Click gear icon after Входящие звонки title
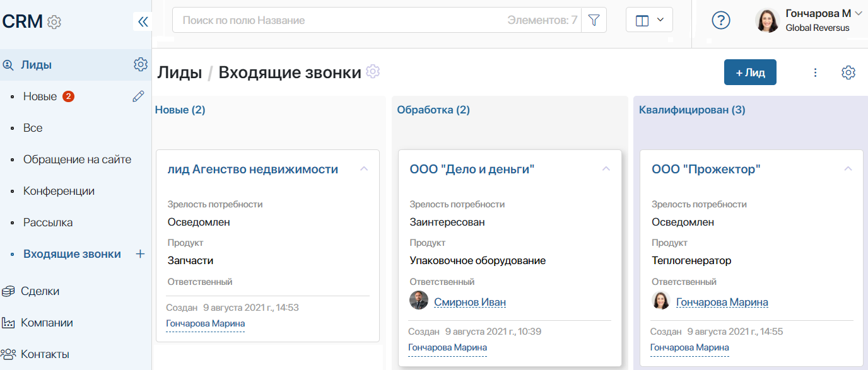The image size is (868, 370). pyautogui.click(x=373, y=71)
